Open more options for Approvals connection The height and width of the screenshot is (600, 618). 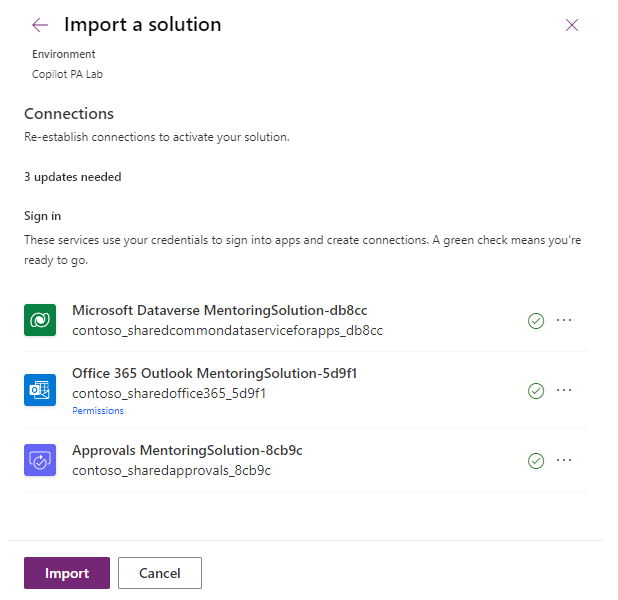tap(564, 460)
